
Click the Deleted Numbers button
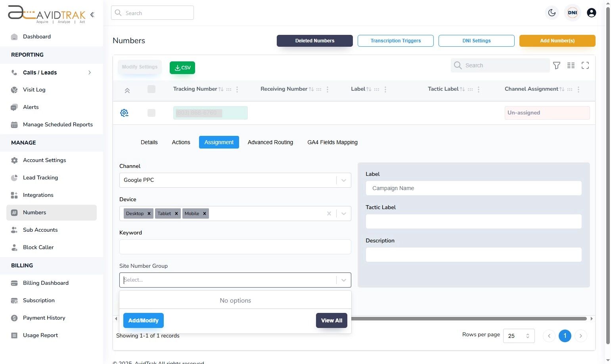315,41
